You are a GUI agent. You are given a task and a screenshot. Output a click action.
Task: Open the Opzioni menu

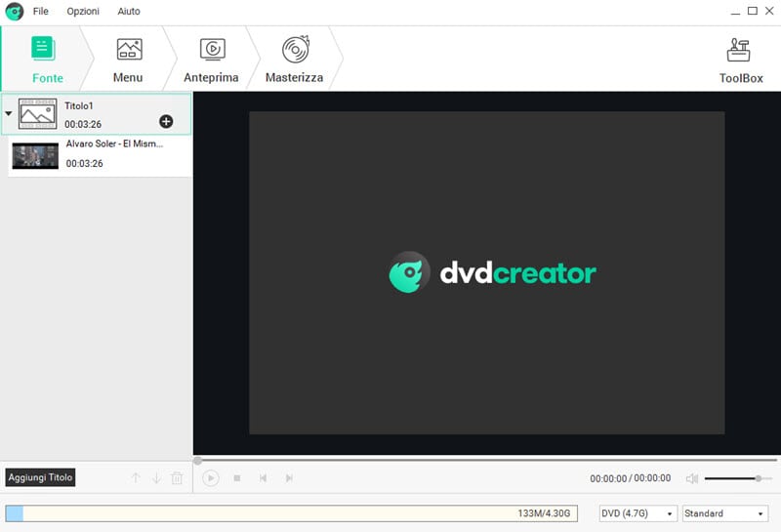coord(83,11)
